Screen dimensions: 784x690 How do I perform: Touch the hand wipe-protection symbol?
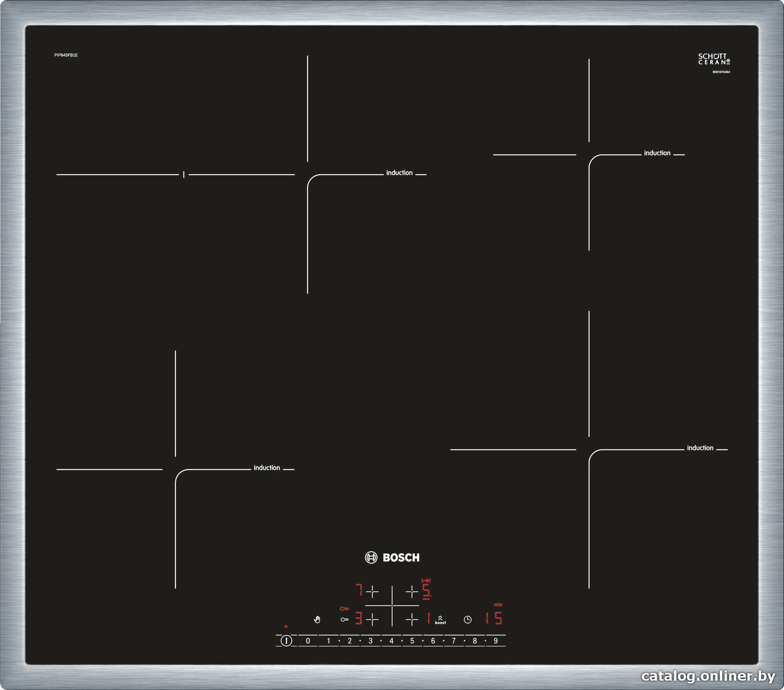tap(317, 619)
